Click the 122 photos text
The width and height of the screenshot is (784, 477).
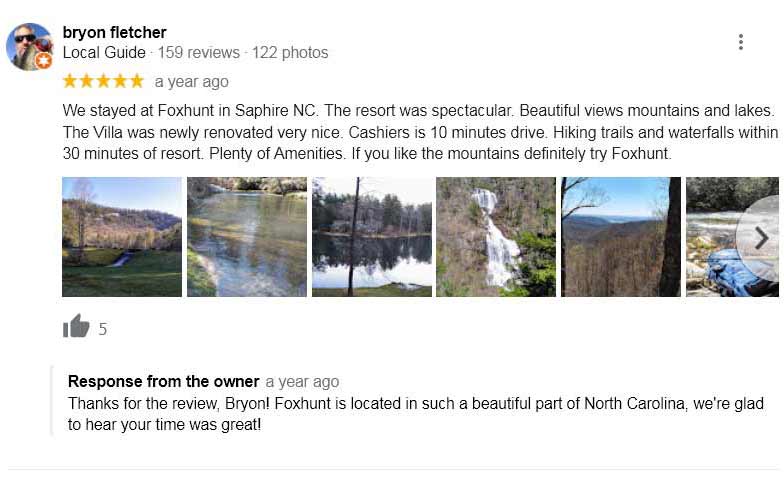(x=290, y=52)
